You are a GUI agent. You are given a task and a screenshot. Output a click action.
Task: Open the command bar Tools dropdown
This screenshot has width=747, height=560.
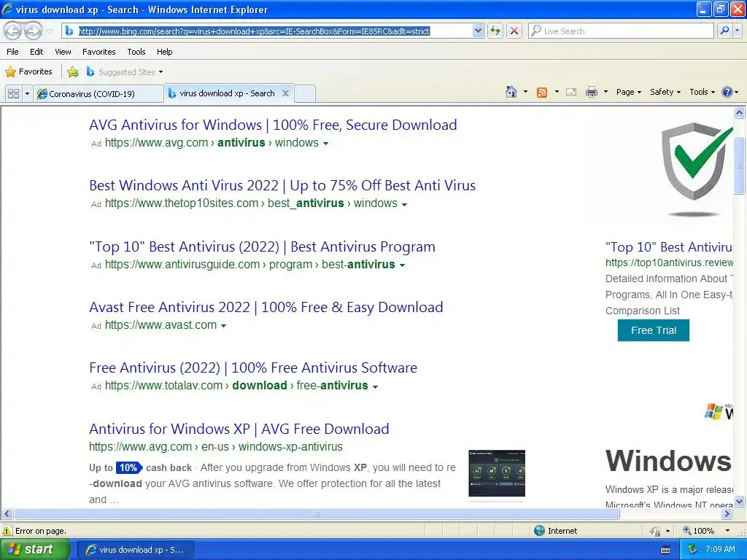coord(702,92)
